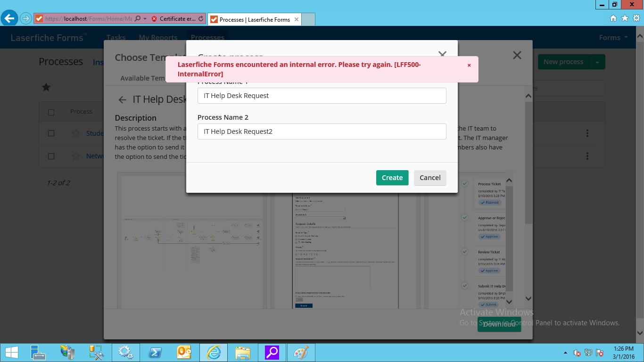Click the browser Forward arrow

(x=26, y=19)
